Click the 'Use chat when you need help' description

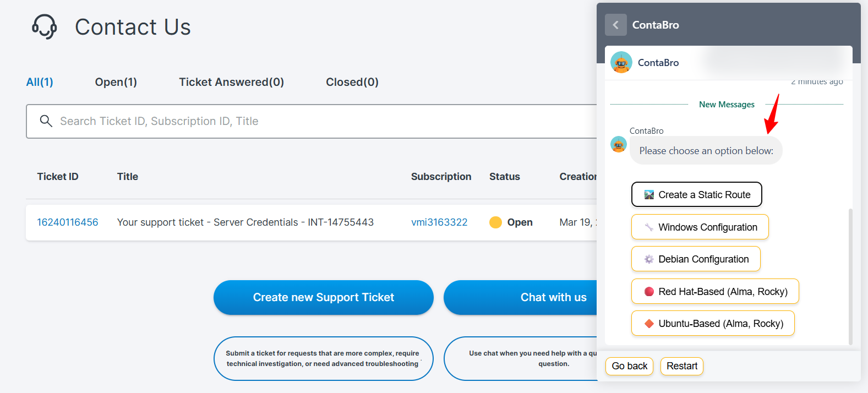point(521,358)
